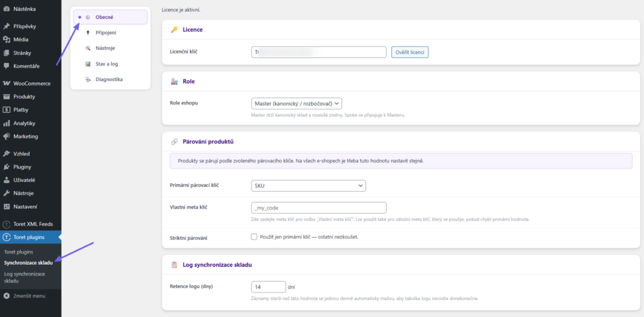Click the Retence logu days field

click(268, 287)
